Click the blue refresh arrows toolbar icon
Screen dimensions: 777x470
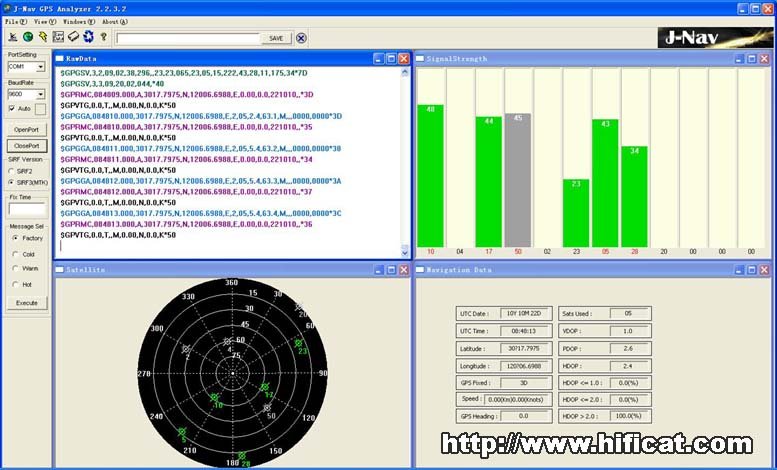[x=88, y=37]
